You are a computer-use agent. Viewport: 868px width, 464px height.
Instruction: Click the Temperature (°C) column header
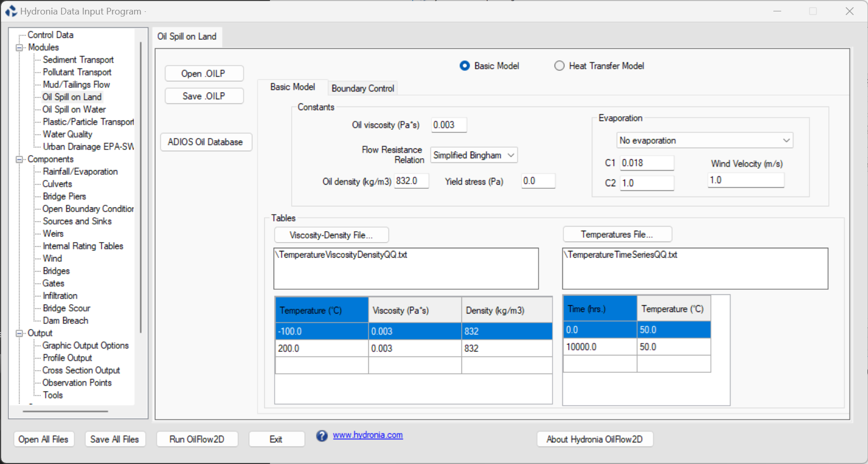point(322,310)
